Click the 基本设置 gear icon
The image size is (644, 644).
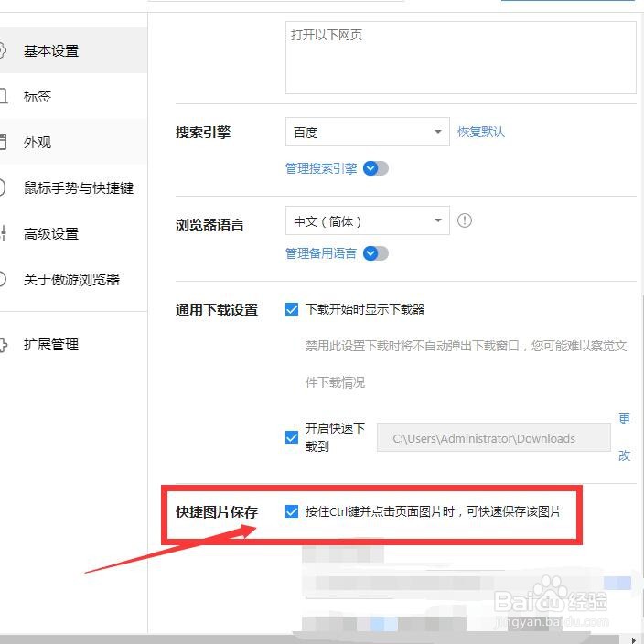tap(2, 50)
